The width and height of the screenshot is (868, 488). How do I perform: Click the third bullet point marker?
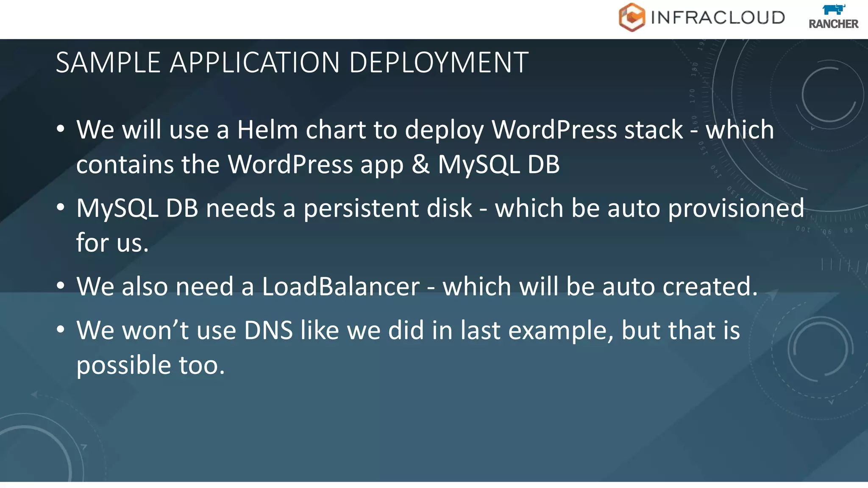tap(61, 286)
